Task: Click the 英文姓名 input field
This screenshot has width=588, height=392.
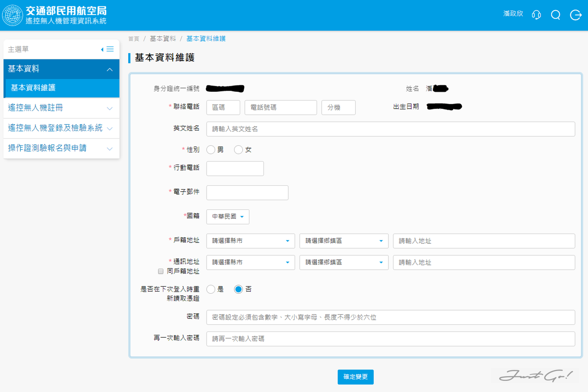Action: (390, 129)
